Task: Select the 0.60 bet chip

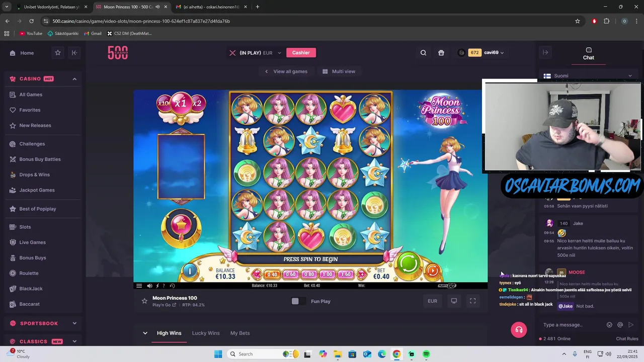Action: [290, 275]
